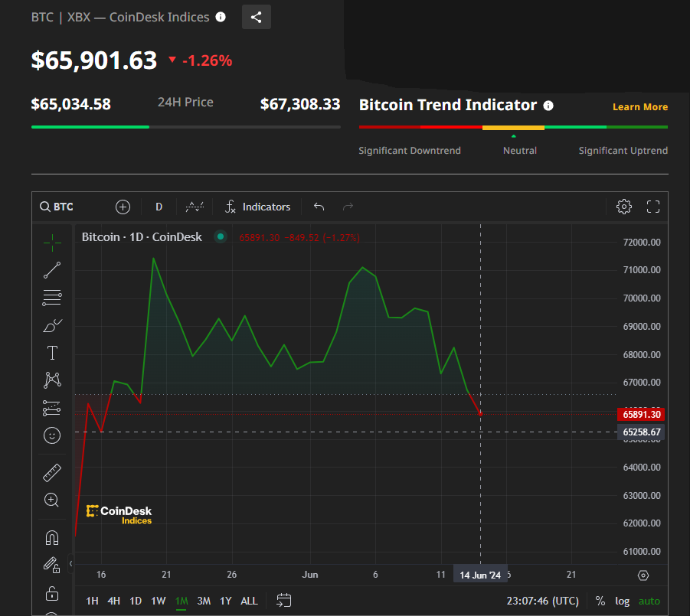This screenshot has width=690, height=616.
Task: Click the Jun label on time axis
Action: tap(310, 575)
